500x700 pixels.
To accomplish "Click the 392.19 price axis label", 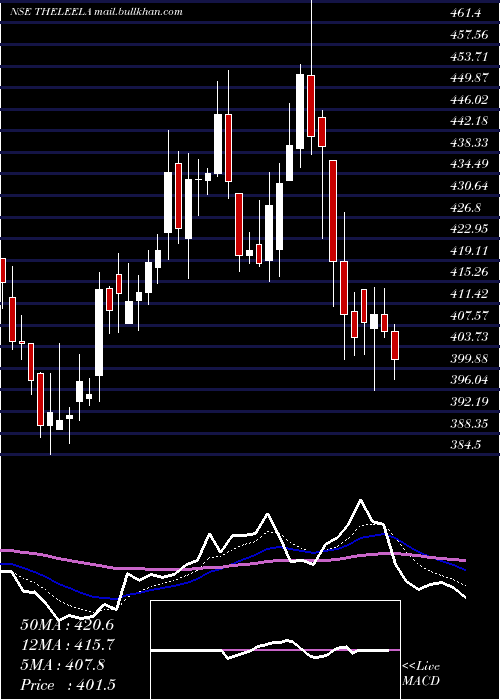I will (469, 402).
